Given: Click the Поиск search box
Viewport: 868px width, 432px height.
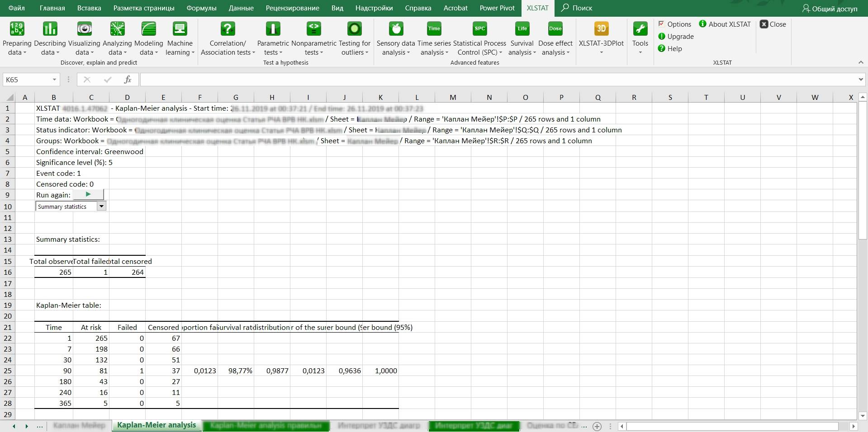Looking at the screenshot, I should [577, 8].
